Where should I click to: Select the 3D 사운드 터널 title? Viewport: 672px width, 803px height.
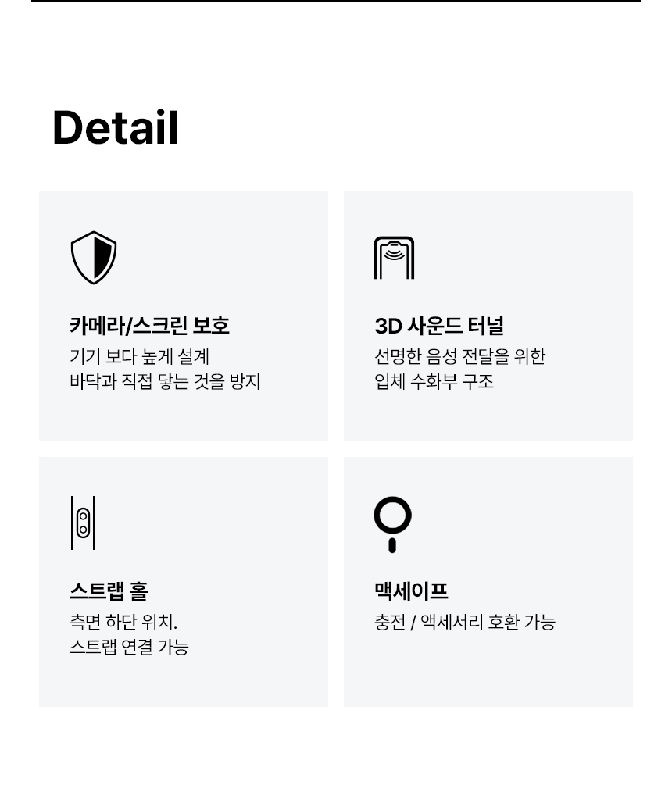[x=439, y=325]
